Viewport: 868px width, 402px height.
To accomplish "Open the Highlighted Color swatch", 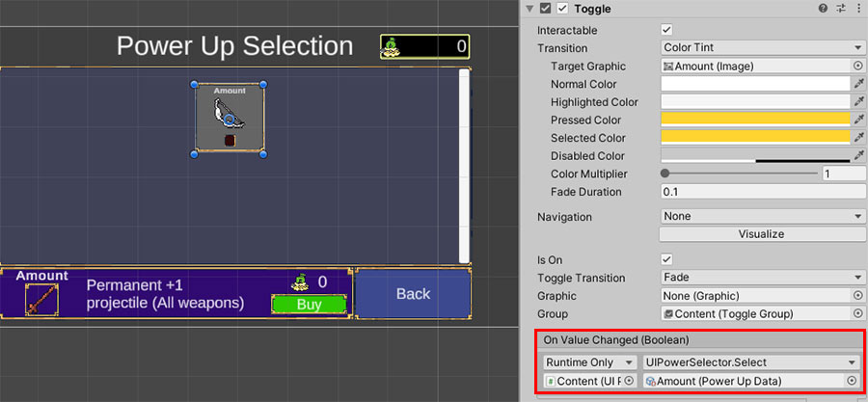I will (755, 102).
